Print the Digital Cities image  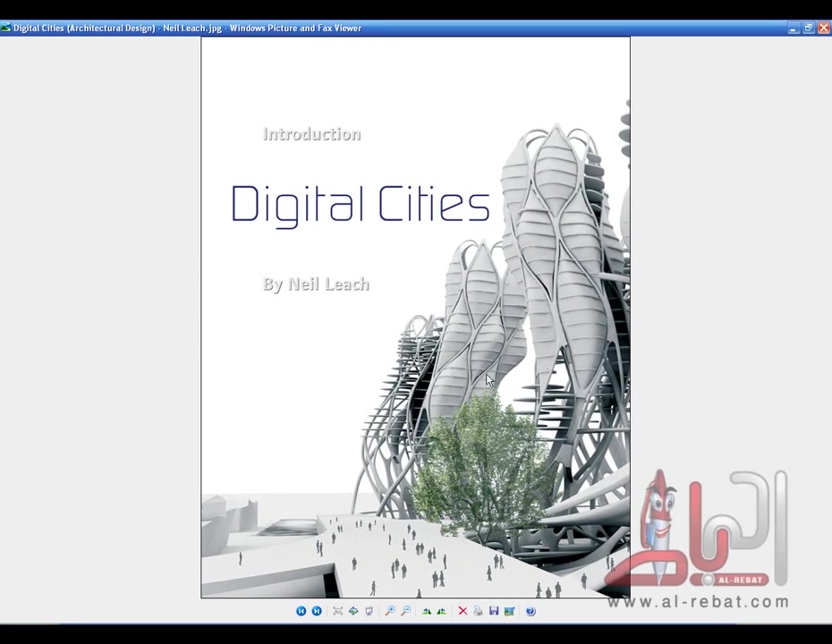click(x=478, y=611)
